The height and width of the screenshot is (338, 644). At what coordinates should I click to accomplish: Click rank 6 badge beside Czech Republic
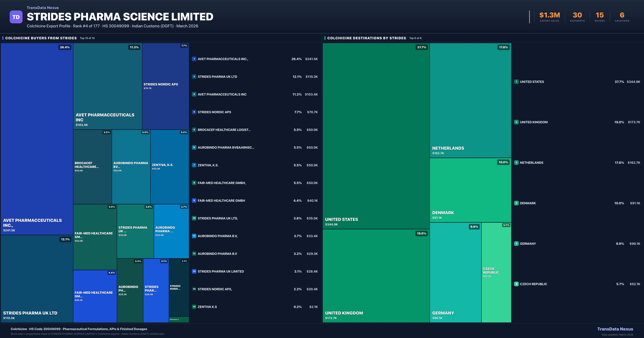(x=516, y=284)
